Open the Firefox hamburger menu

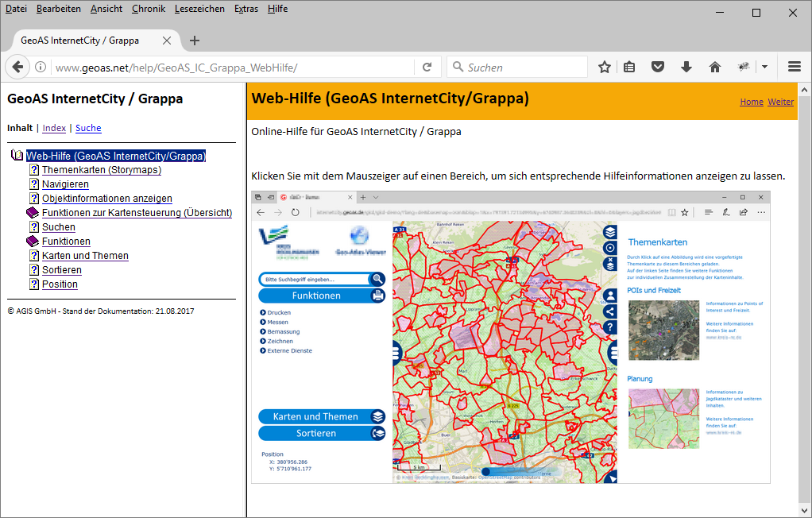coord(795,67)
